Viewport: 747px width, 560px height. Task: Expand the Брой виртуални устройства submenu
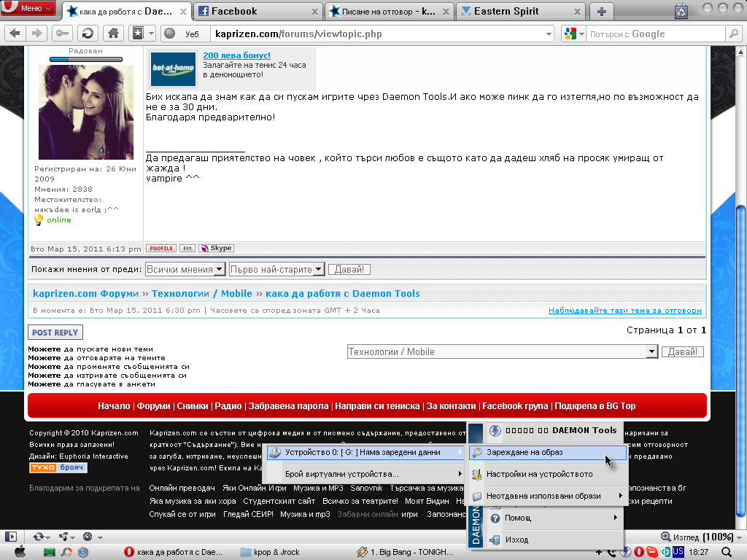point(365,474)
